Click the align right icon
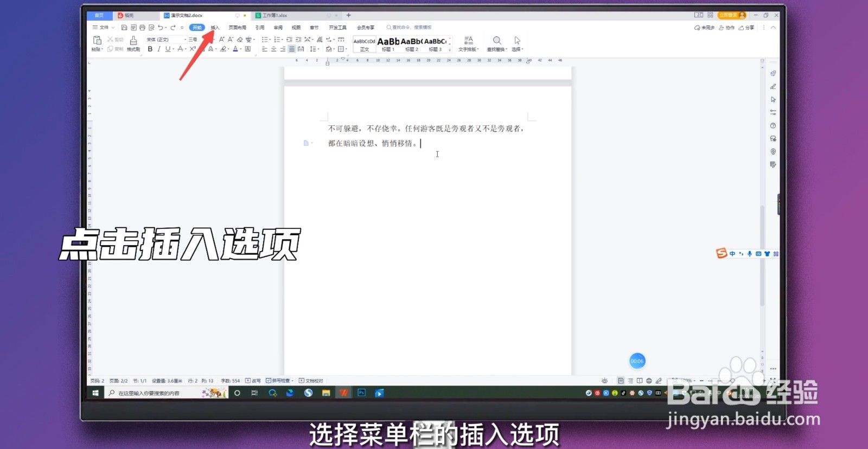The width and height of the screenshot is (868, 449). tap(283, 49)
